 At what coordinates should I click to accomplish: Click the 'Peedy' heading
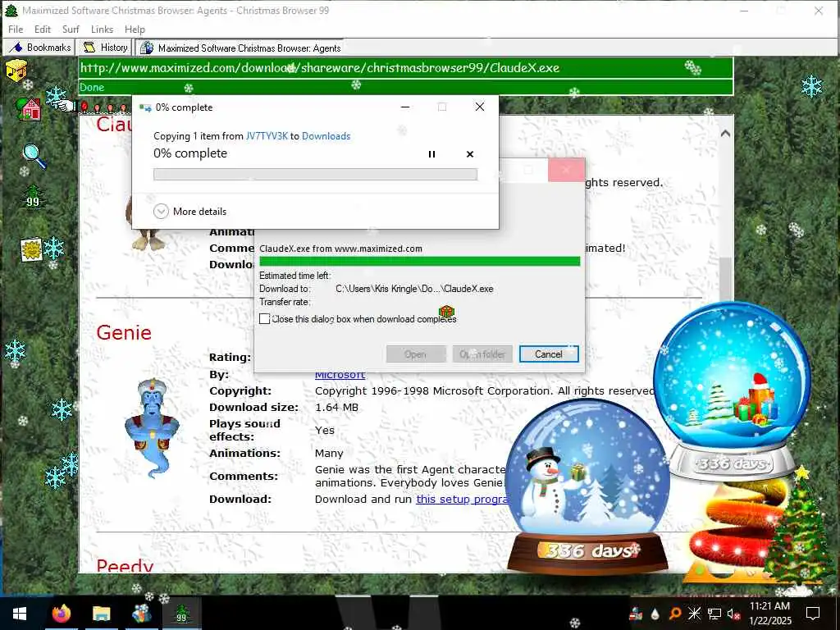click(x=125, y=566)
